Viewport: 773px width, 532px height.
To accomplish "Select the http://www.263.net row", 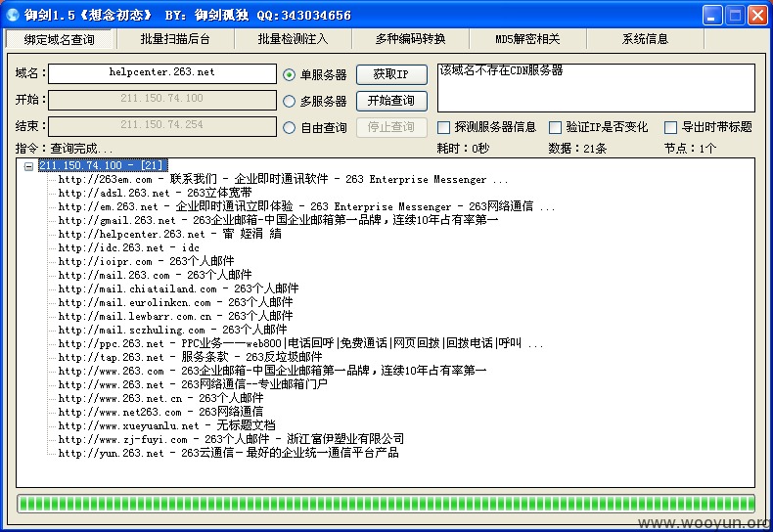I will point(193,384).
